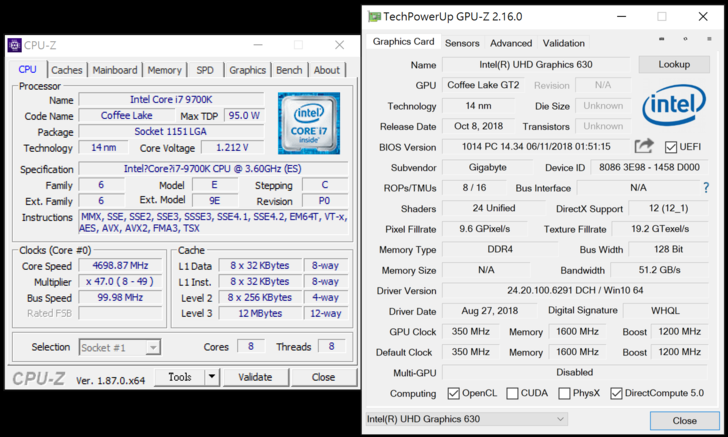Click the GPU-Z title bar app icon
728x437 pixels.
374,17
